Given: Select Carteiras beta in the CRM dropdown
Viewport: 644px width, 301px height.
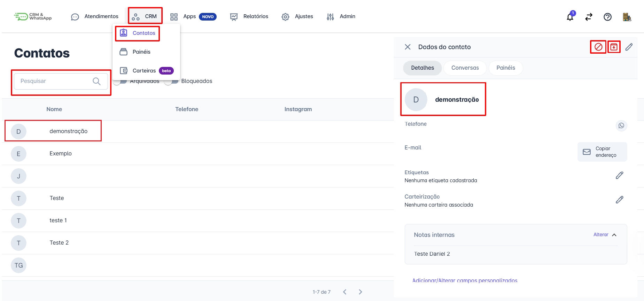Looking at the screenshot, I should point(146,71).
